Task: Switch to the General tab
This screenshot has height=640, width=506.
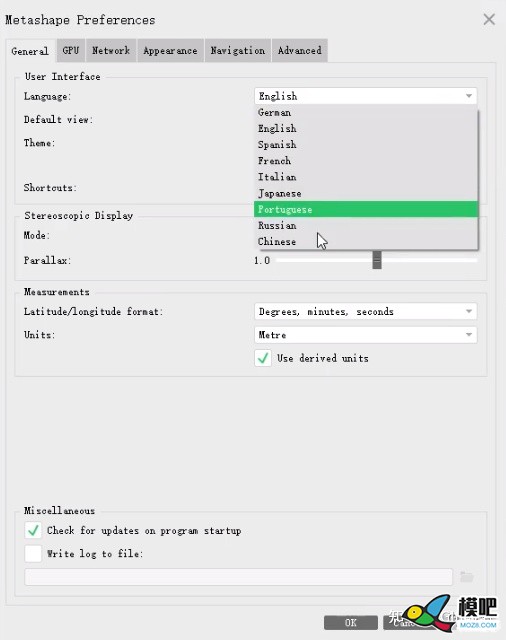Action: [x=30, y=51]
